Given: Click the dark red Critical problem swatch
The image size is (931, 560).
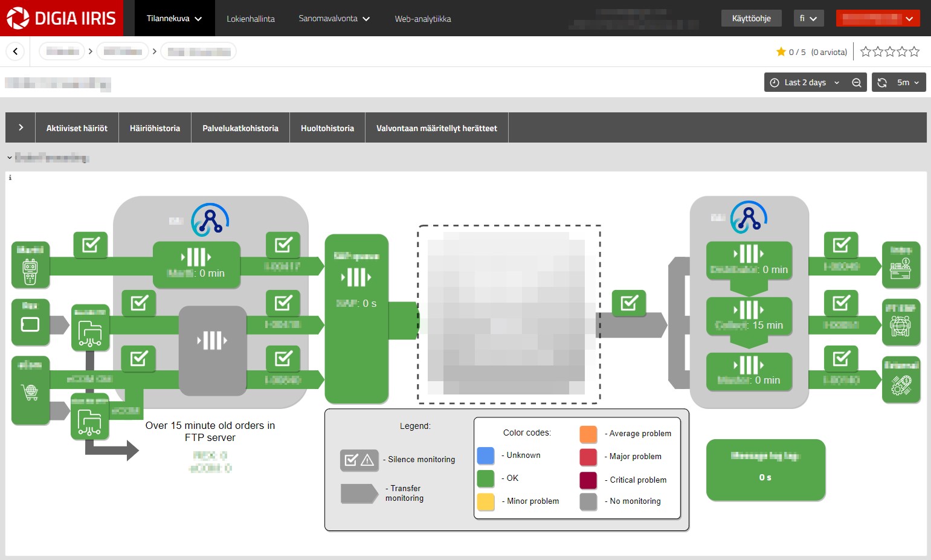Looking at the screenshot, I should coord(588,480).
